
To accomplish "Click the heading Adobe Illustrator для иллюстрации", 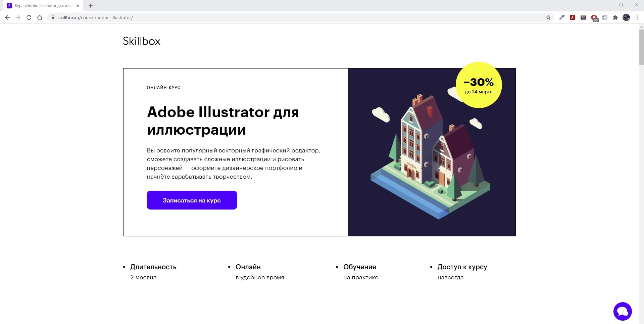I will tap(223, 121).
